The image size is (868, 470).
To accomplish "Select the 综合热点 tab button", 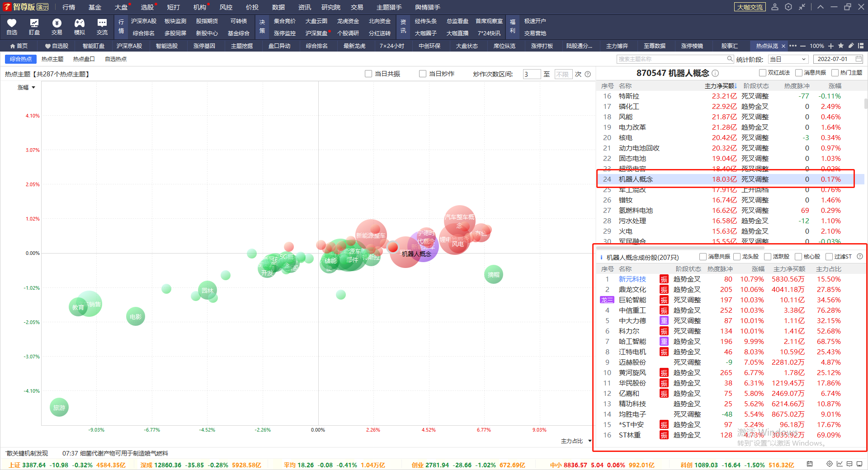I will 21,59.
